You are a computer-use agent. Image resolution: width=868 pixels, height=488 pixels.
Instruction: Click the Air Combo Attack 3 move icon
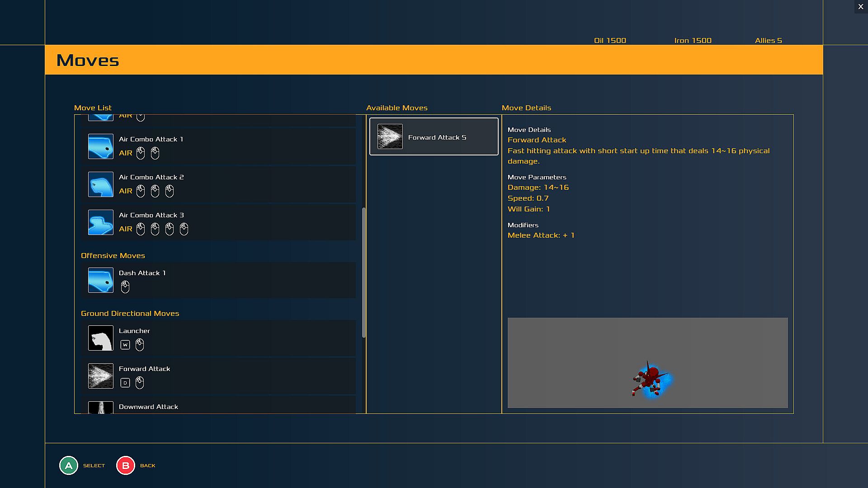click(100, 222)
